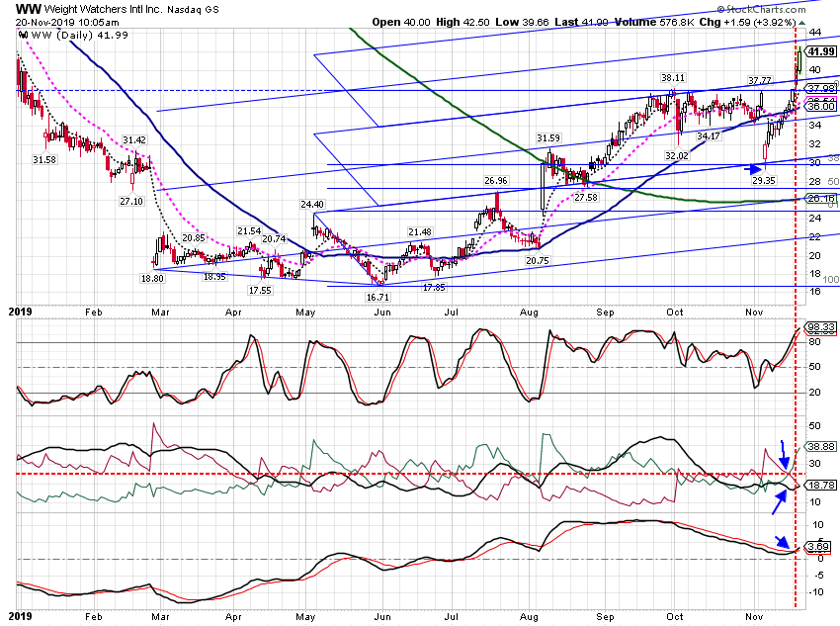Click the 'WW (Daily) 41.99' legend label
This screenshot has width=840, height=626.
[80, 35]
